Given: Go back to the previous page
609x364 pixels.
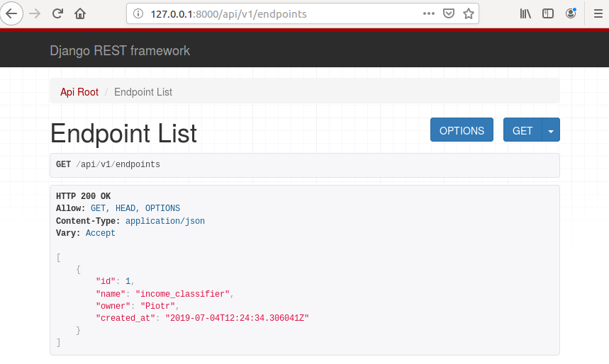Looking at the screenshot, I should tap(12, 13).
